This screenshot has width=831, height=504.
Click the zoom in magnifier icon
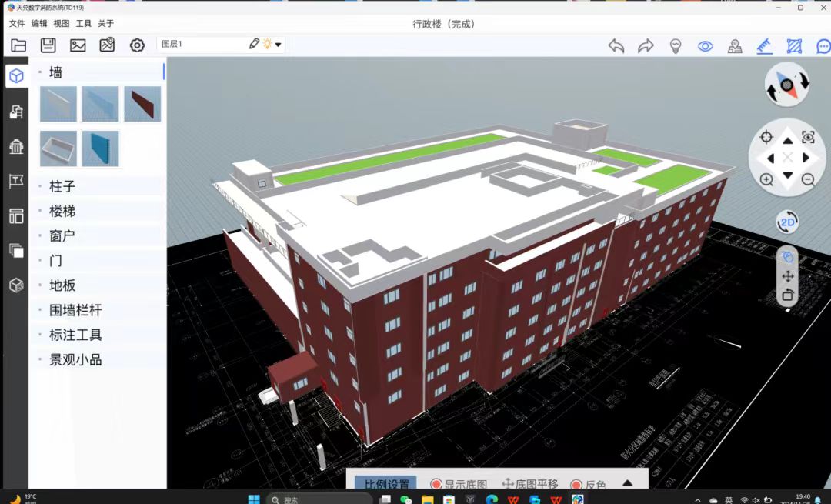(766, 180)
